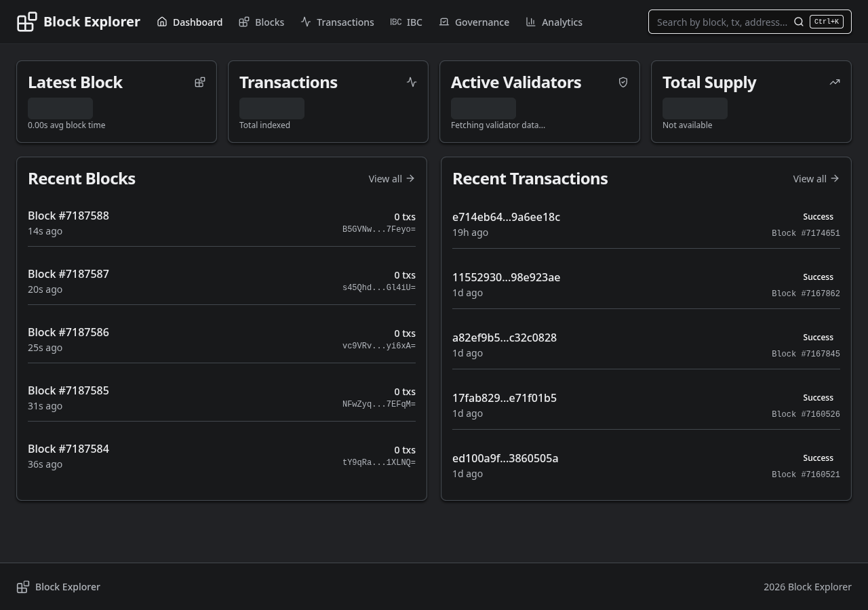The height and width of the screenshot is (610, 868).
Task: Click Block #7160521 reference
Action: (806, 474)
